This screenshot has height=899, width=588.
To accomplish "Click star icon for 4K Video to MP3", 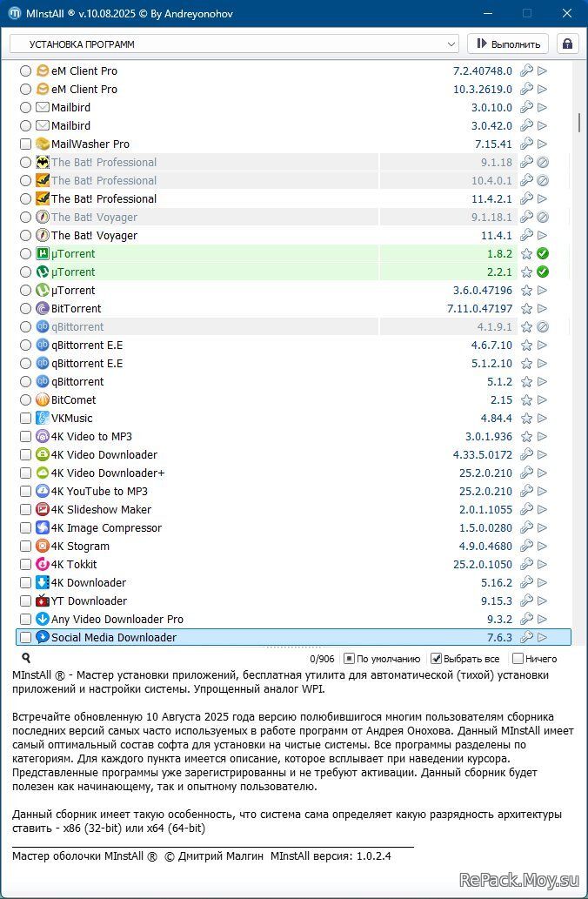I will (526, 437).
